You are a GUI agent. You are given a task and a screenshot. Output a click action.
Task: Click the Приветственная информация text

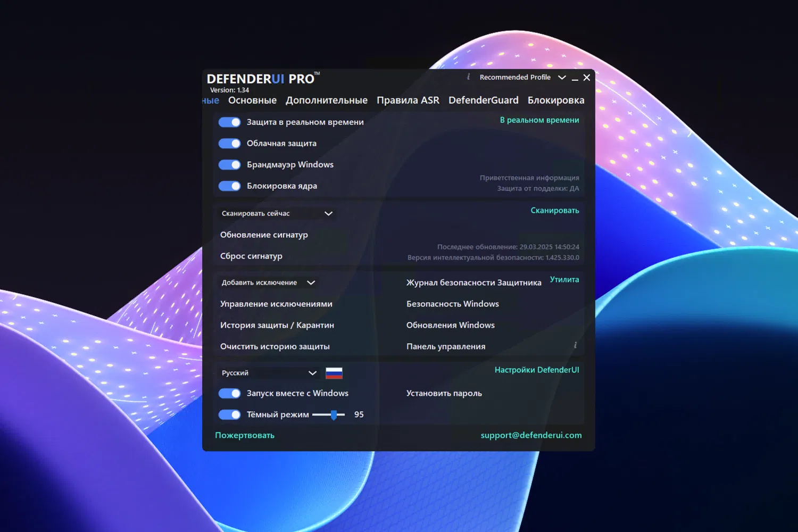coord(529,178)
